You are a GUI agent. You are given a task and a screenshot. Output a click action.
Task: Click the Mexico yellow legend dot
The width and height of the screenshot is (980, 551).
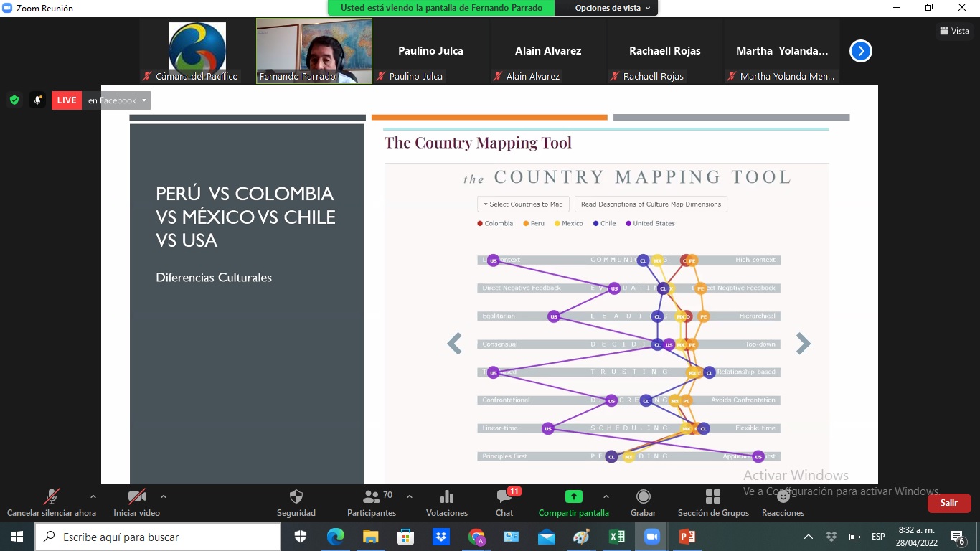click(x=557, y=224)
